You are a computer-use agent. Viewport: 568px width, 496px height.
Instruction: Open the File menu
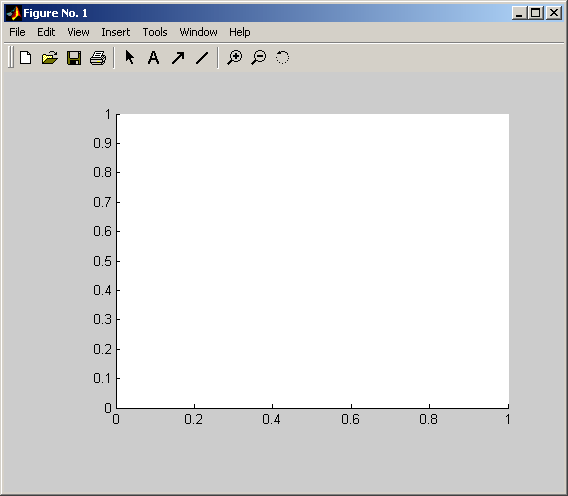pyautogui.click(x=17, y=32)
